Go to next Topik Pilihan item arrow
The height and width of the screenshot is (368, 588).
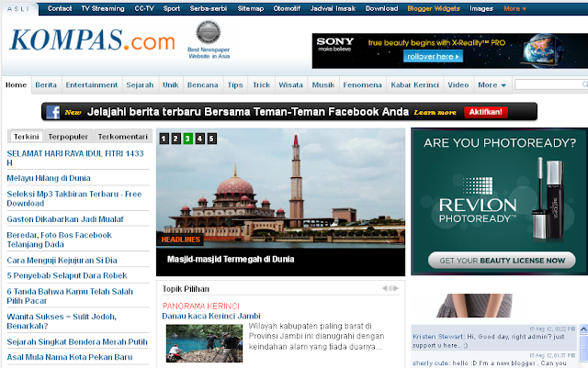point(396,288)
